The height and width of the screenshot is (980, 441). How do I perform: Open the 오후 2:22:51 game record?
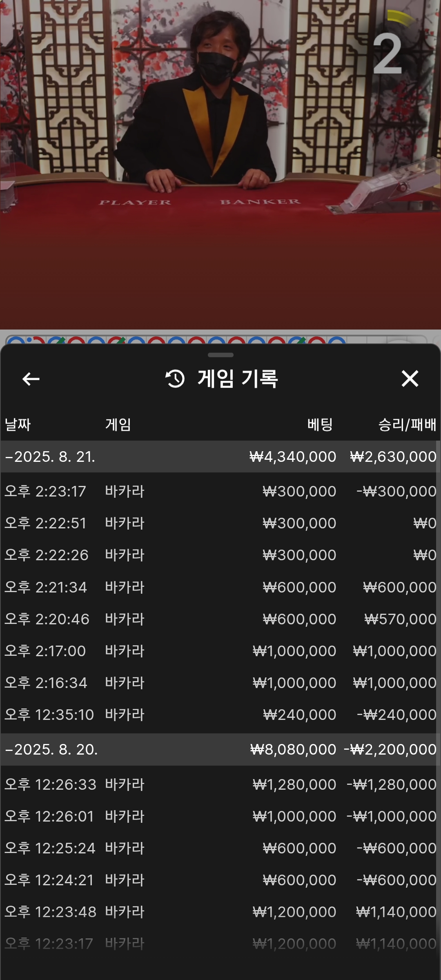tap(220, 523)
